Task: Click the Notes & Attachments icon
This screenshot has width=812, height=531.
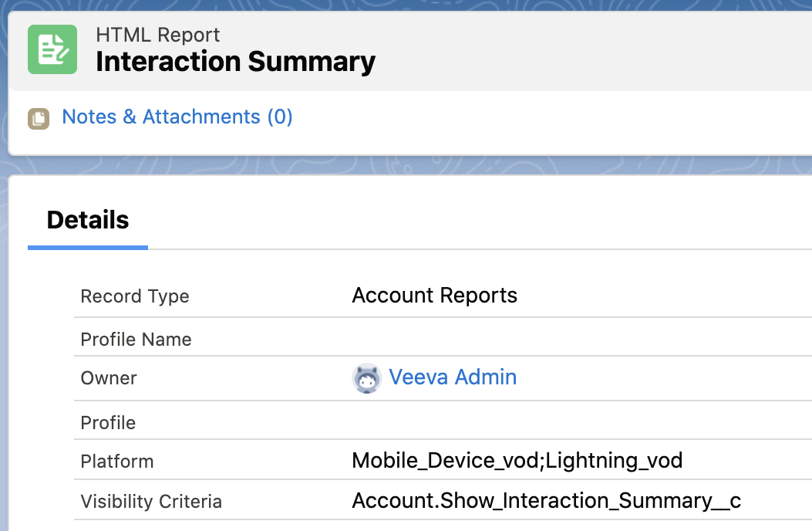Action: [x=39, y=118]
